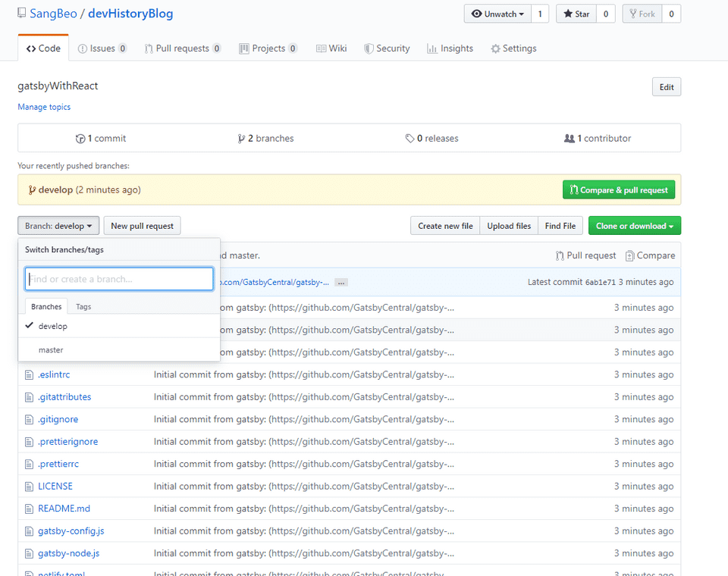Expand the commit message ellipsis button
Screen dimensions: 728x576
[x=341, y=282]
